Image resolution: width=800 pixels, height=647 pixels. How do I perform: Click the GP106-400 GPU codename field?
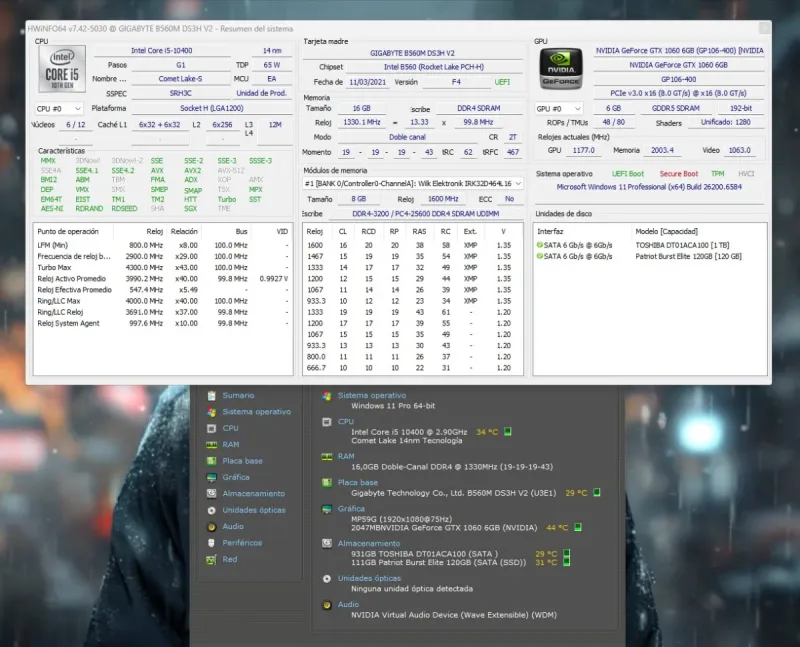(679, 80)
